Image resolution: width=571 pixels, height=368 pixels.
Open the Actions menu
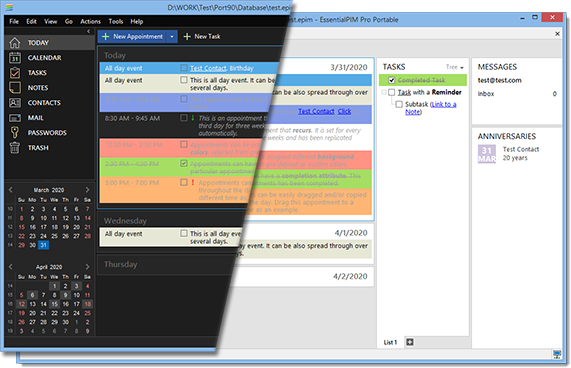point(90,21)
